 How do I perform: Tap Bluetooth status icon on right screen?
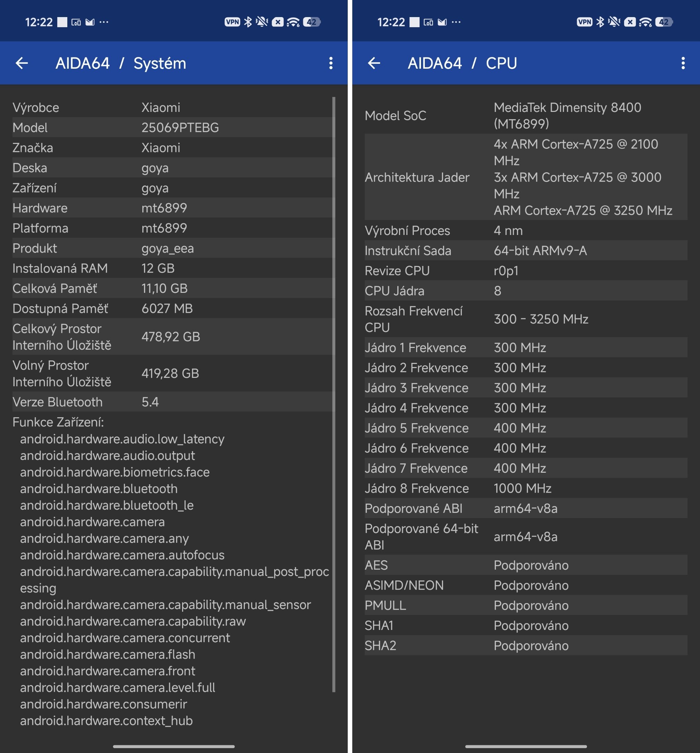coord(600,22)
